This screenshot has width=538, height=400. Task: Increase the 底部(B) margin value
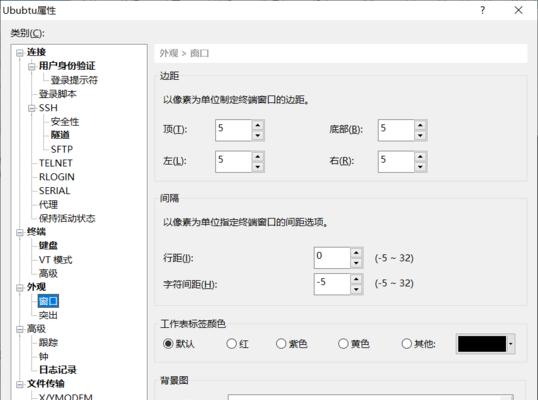(x=420, y=125)
